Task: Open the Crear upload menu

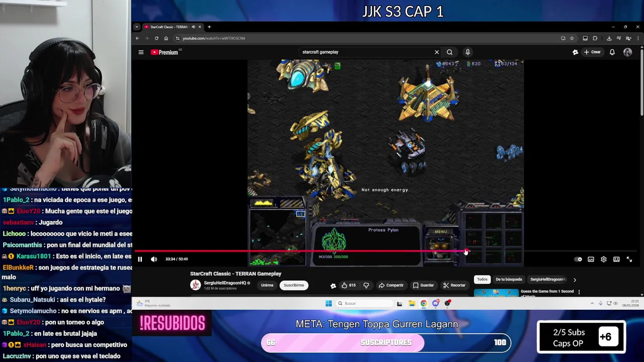Action: coord(592,52)
